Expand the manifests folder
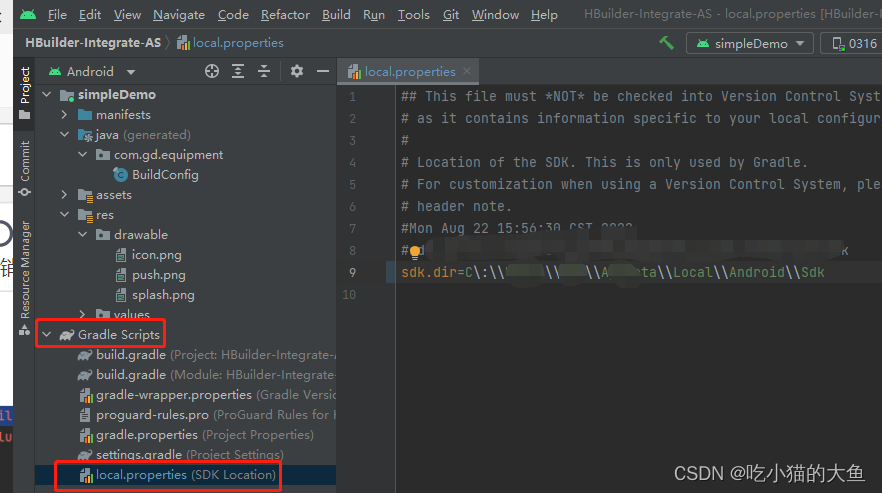This screenshot has width=882, height=493. click(65, 115)
